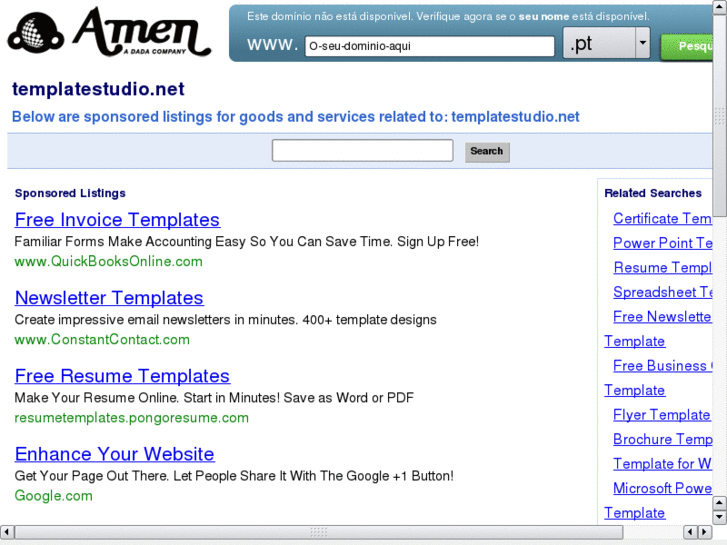The width and height of the screenshot is (727, 545).
Task: Click the Related Searches heading
Action: (x=653, y=193)
